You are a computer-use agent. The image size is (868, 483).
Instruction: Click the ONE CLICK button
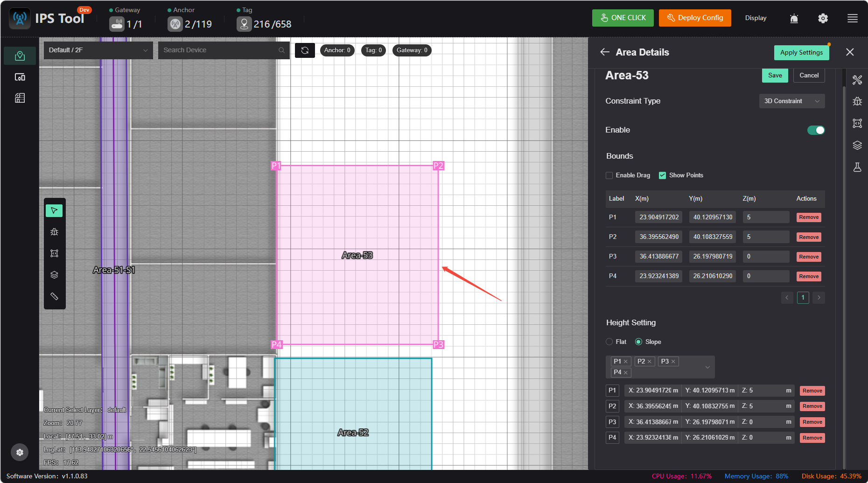[x=623, y=18]
